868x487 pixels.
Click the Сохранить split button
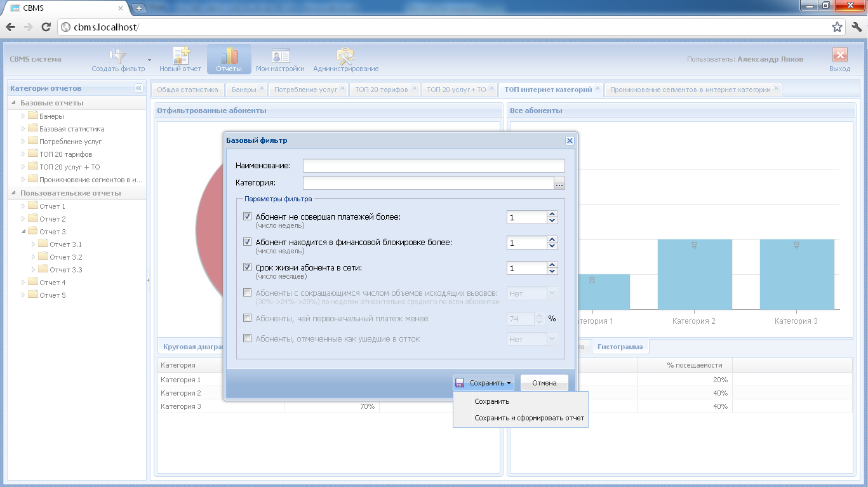click(x=483, y=383)
